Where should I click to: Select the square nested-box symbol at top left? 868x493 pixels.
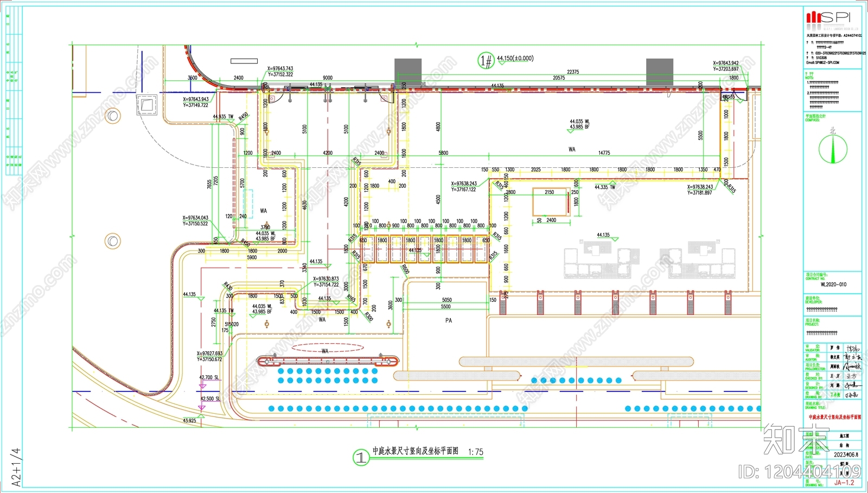146,104
